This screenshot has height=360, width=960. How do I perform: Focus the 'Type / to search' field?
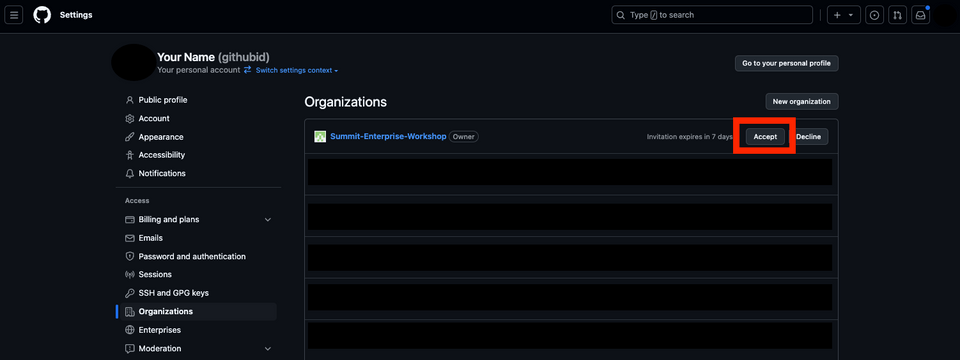(712, 15)
